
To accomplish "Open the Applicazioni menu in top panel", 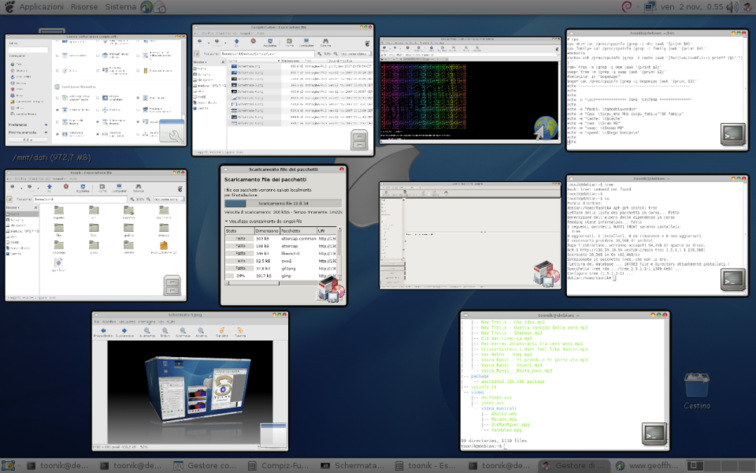I will pos(40,7).
